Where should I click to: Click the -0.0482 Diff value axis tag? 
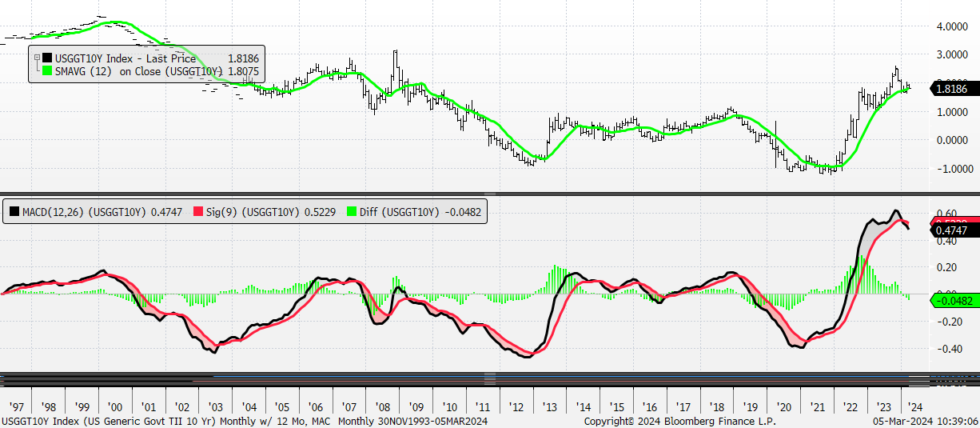coord(955,301)
